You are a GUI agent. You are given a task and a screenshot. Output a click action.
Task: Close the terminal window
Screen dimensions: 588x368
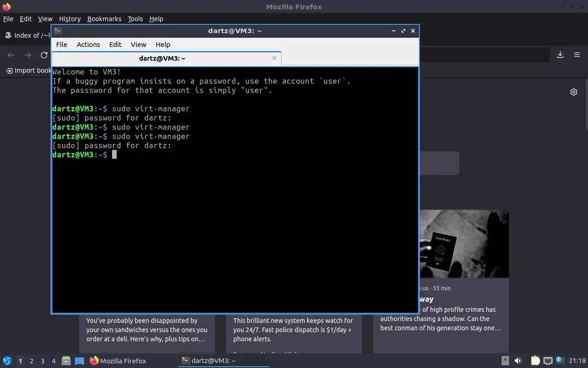click(x=413, y=31)
